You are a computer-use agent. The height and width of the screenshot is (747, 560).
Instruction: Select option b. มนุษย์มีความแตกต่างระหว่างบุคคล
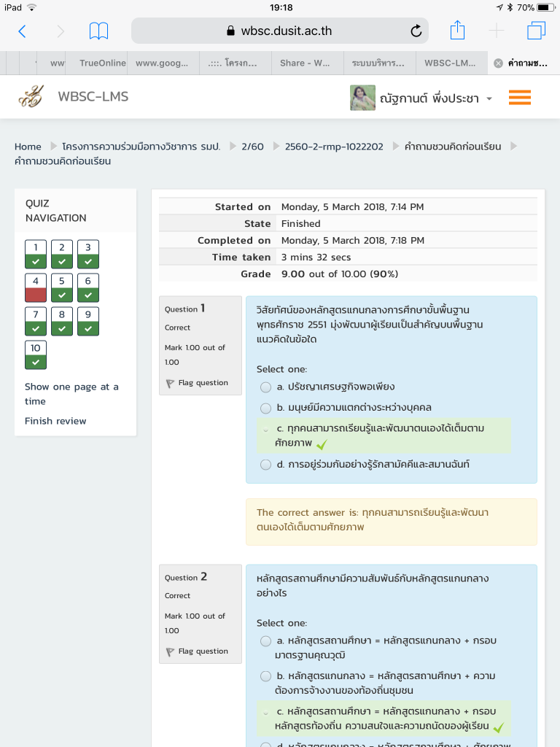point(266,408)
